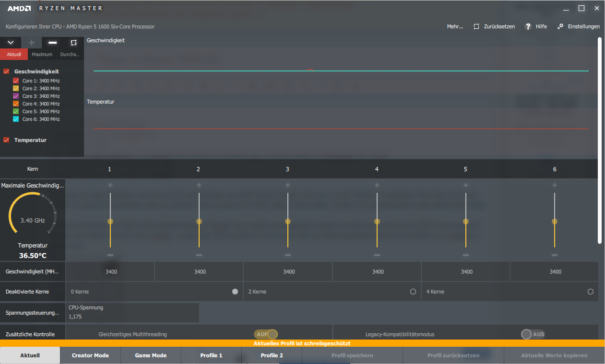Click Kern 1 speed field 3400
605x364 pixels.
point(110,271)
